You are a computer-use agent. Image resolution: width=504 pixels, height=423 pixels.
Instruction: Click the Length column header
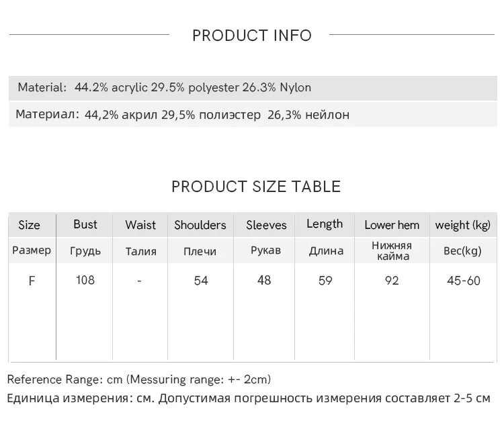point(325,224)
